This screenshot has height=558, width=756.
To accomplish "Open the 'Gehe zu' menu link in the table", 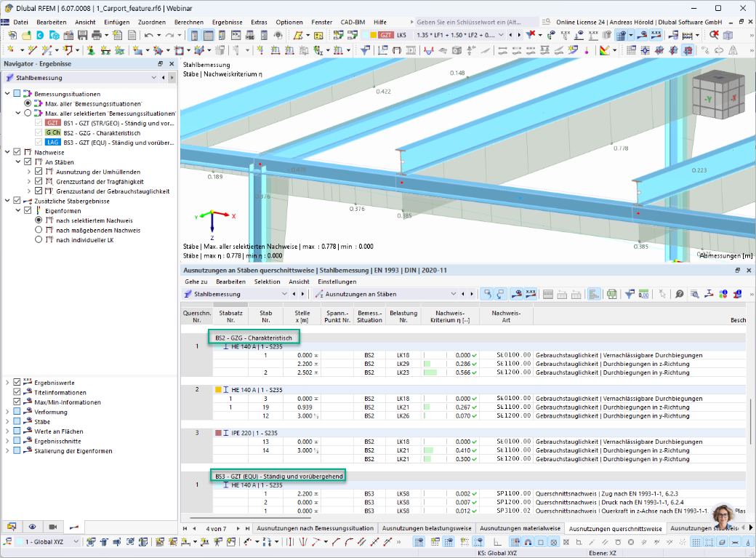I will point(196,282).
